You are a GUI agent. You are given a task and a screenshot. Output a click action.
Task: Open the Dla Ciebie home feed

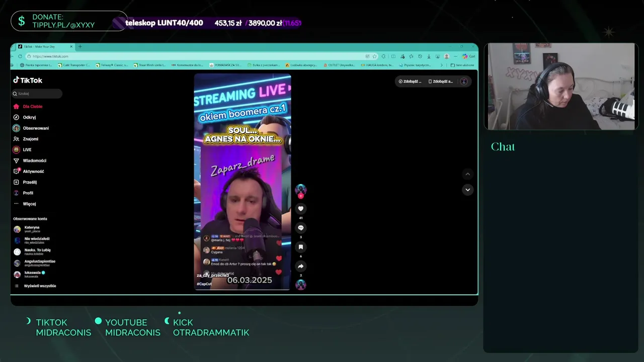click(x=28, y=107)
